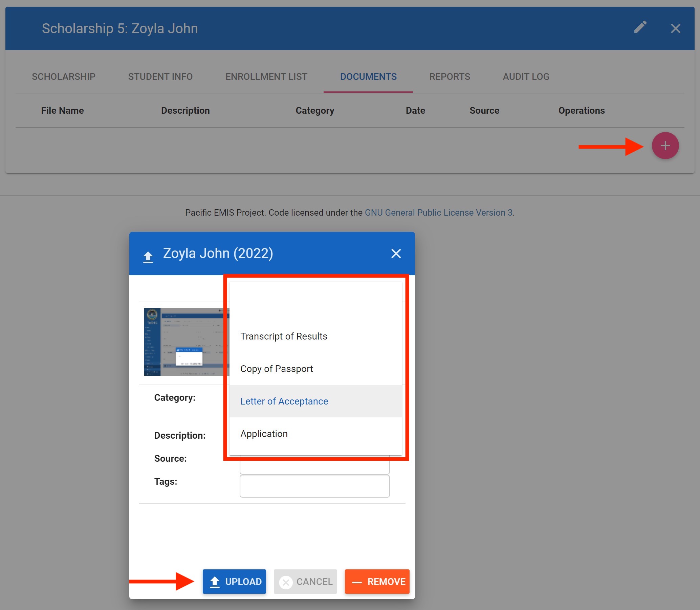Close the Scholarship 5 panel
The width and height of the screenshot is (700, 610).
pyautogui.click(x=675, y=28)
